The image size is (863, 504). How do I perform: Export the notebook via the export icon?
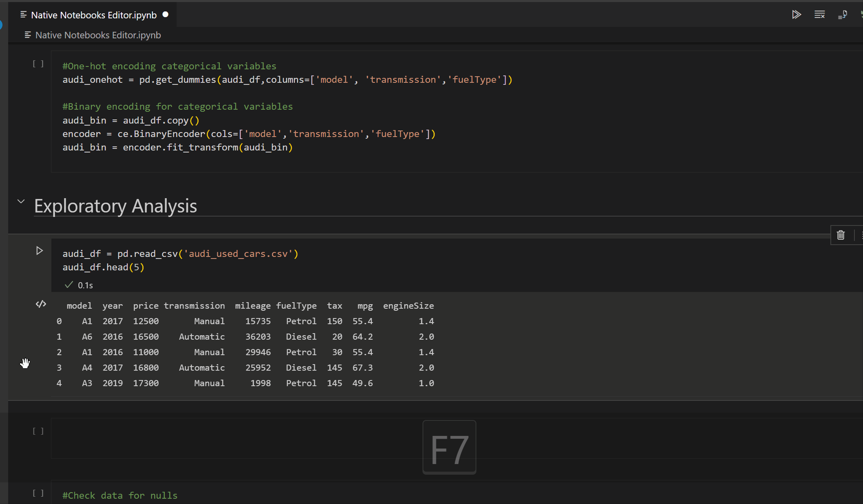click(x=843, y=14)
